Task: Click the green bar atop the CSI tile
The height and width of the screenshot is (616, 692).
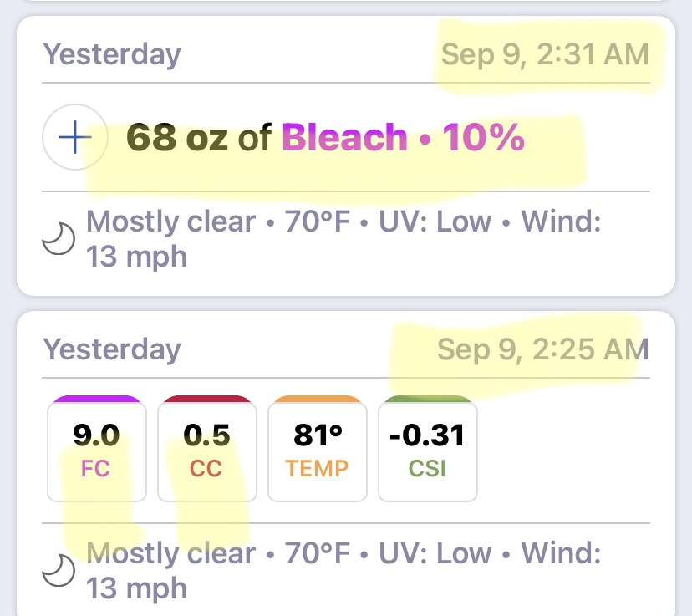Action: [x=428, y=399]
